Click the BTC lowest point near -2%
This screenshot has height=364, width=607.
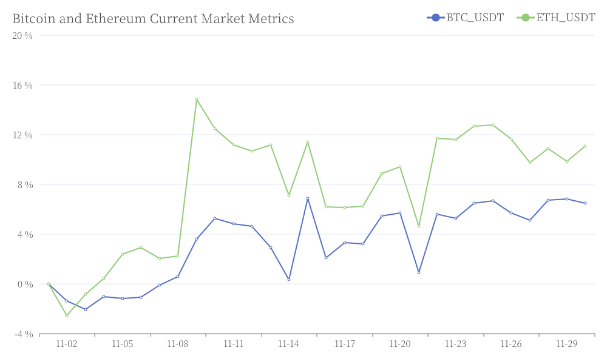pos(86,309)
